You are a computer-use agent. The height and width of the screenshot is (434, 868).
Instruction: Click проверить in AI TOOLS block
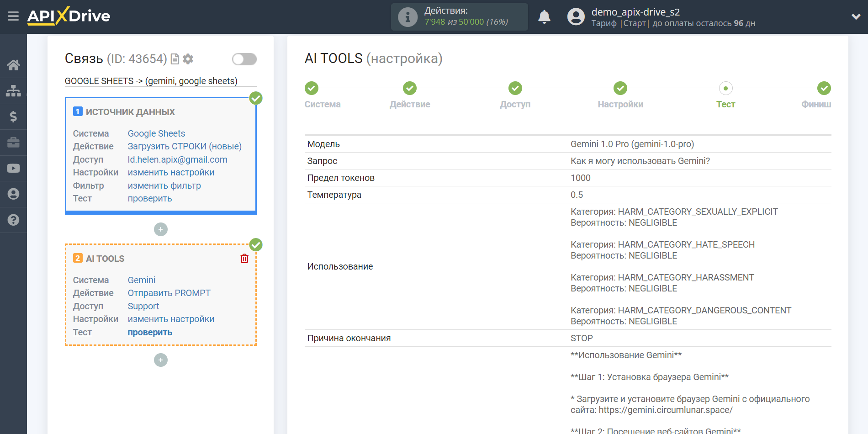click(150, 332)
